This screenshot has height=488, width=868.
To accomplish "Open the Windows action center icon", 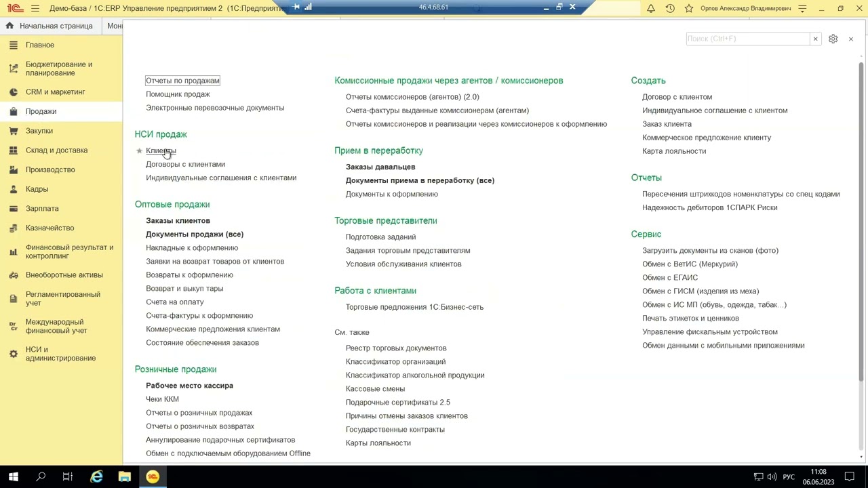I will coord(849,476).
